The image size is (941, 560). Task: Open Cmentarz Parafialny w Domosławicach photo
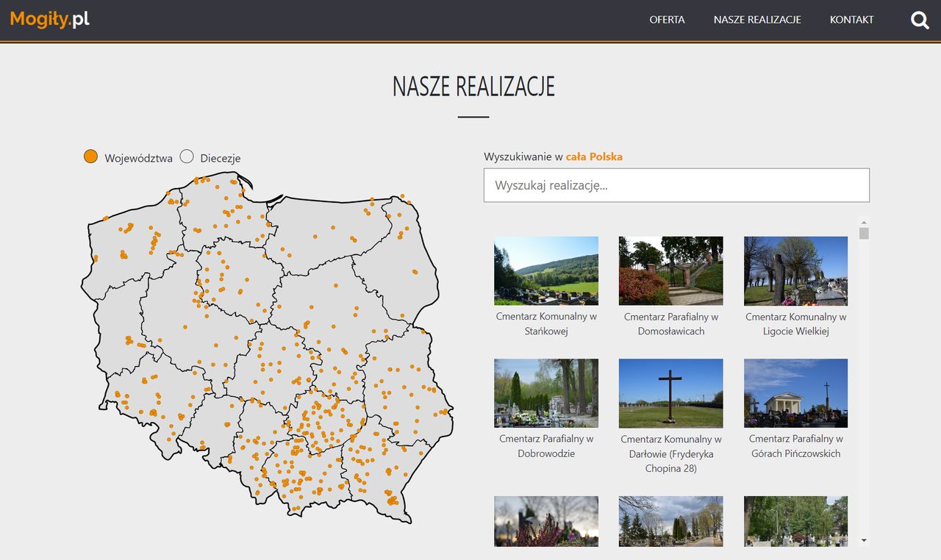(x=670, y=270)
